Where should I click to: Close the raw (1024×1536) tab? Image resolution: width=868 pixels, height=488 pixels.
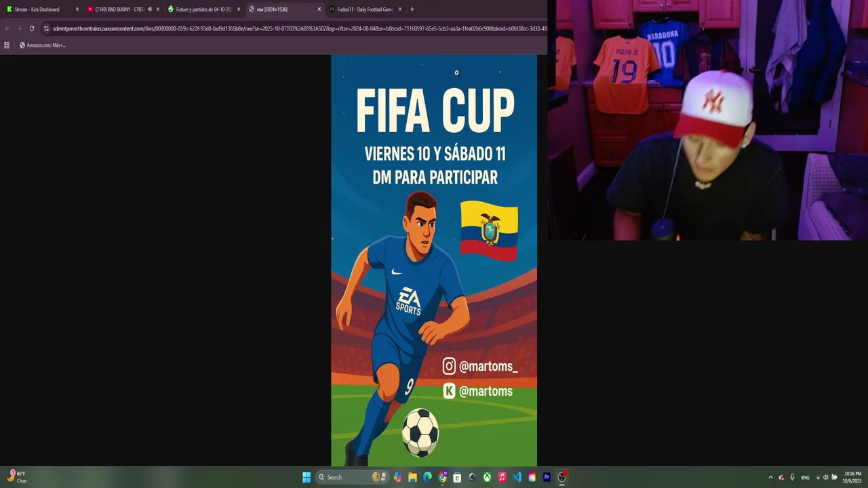point(319,9)
